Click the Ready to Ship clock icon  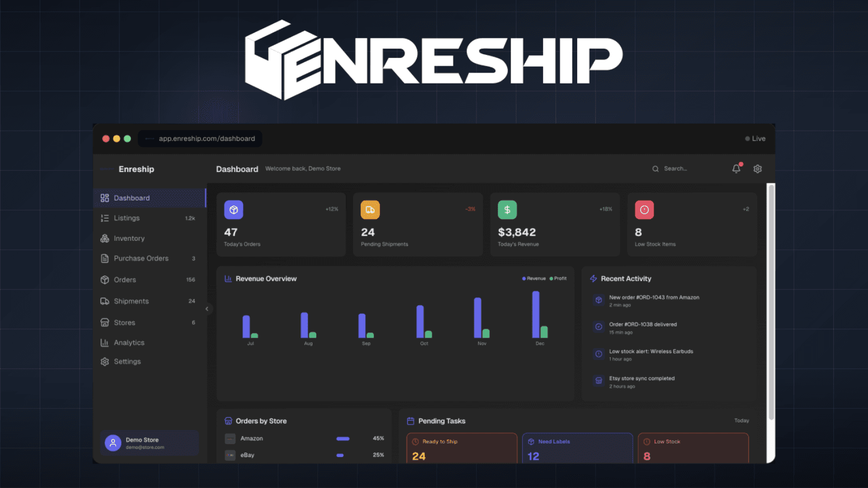coord(416,442)
